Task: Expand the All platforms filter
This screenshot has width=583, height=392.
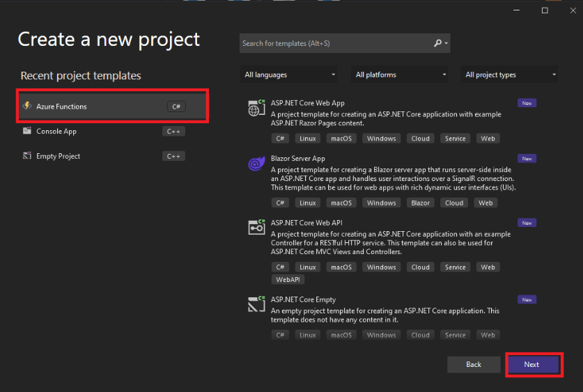Action: [401, 75]
